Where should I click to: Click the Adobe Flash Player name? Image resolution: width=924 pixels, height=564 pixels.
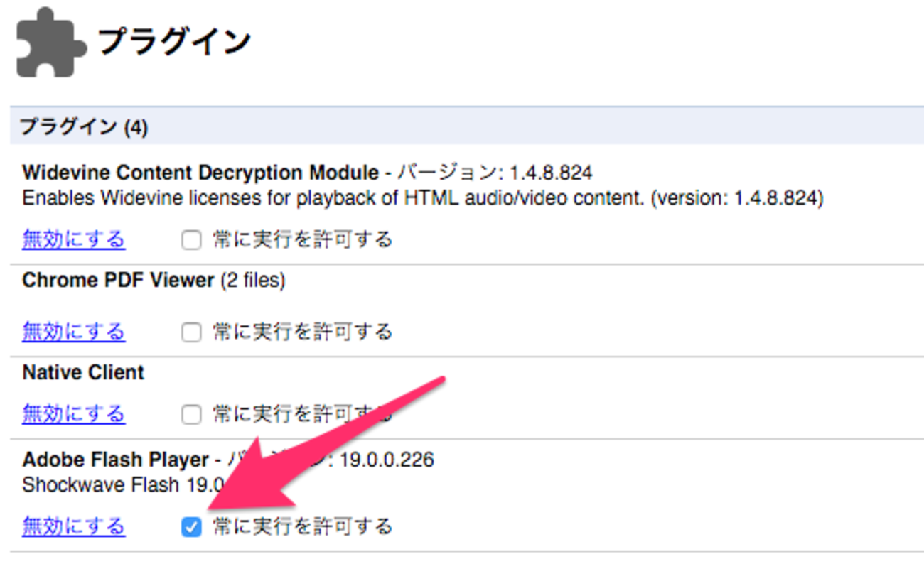click(115, 460)
